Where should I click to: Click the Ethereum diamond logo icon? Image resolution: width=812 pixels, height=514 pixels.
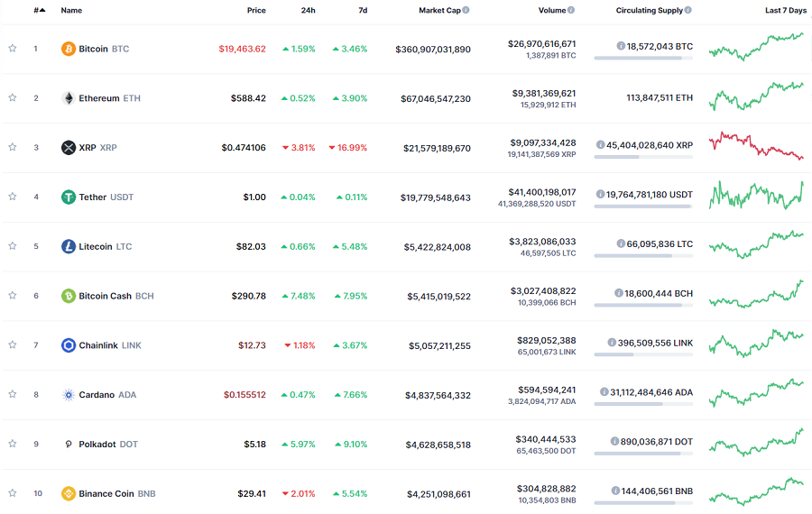(69, 97)
